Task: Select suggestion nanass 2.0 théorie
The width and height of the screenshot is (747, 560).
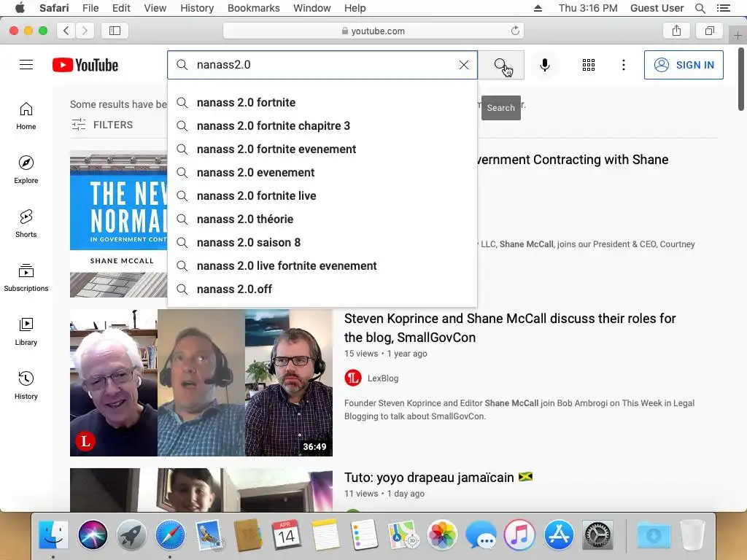Action: coord(322,219)
